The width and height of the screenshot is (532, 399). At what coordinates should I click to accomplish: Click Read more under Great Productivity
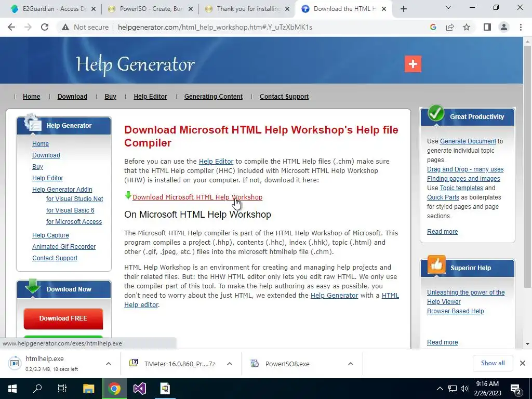click(x=443, y=231)
